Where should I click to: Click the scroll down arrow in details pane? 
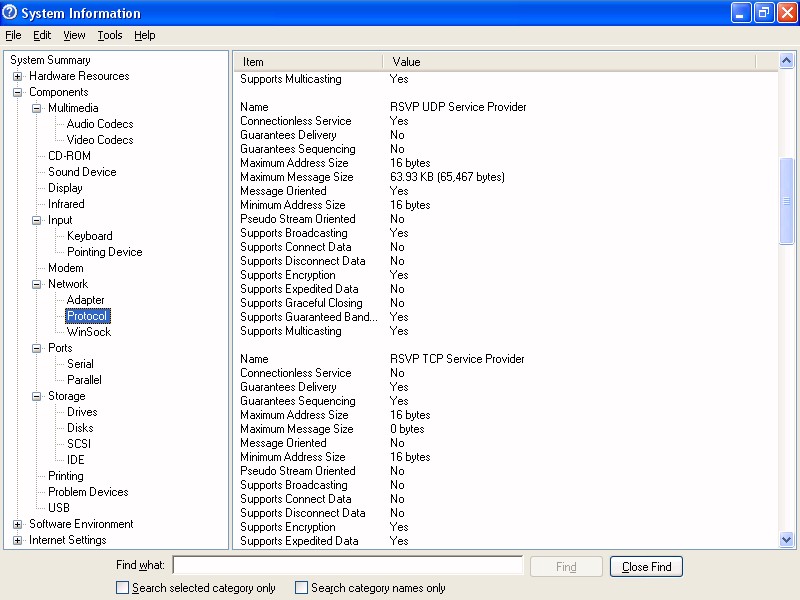[786, 540]
